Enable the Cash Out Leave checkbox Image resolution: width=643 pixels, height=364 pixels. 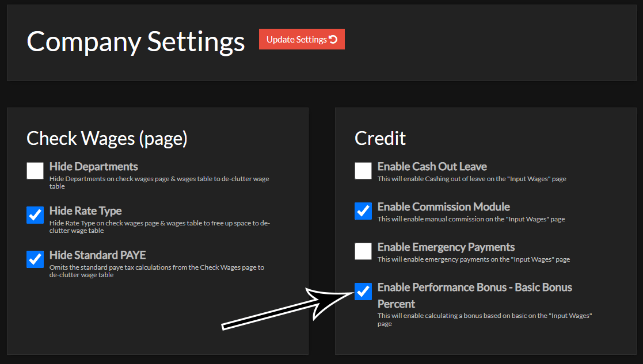363,171
